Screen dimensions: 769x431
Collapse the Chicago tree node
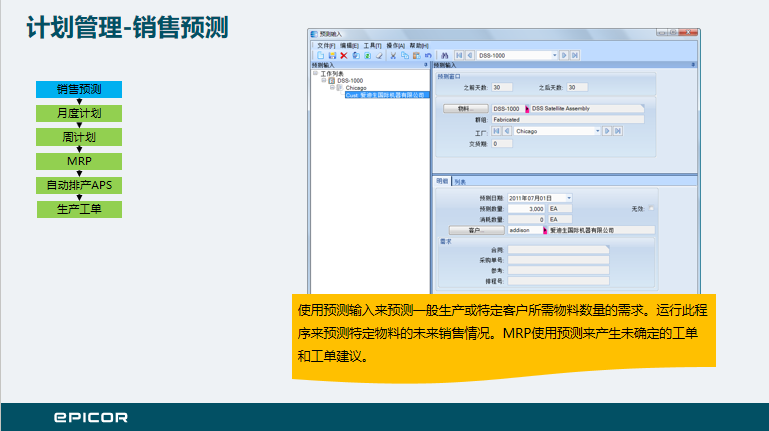tap(332, 87)
